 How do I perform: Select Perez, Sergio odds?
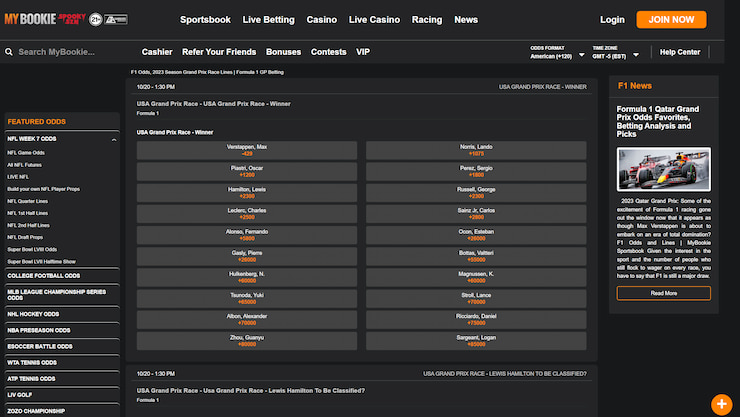[476, 171]
